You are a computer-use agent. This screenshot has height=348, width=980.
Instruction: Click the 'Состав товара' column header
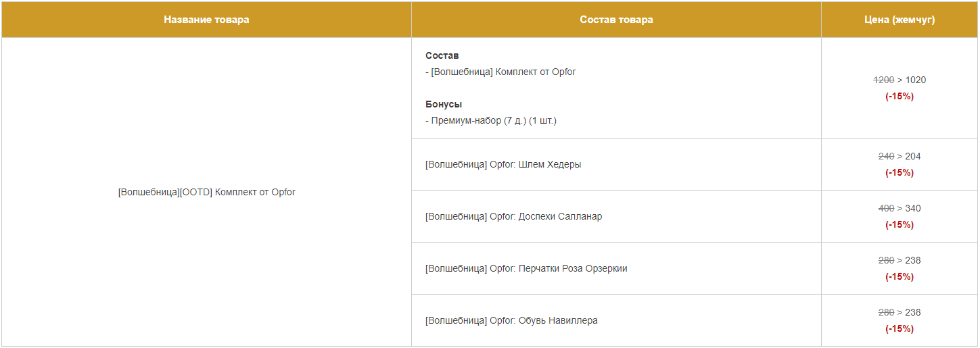click(616, 20)
